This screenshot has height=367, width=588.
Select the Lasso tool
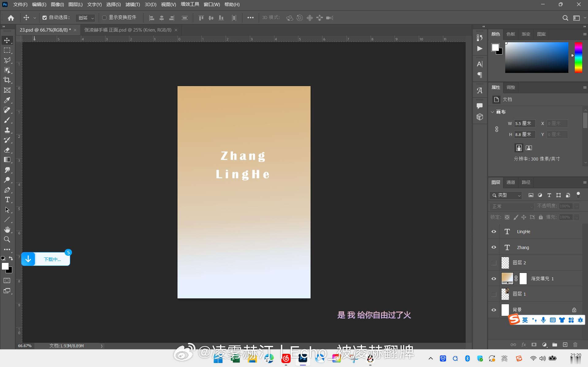[x=7, y=60]
